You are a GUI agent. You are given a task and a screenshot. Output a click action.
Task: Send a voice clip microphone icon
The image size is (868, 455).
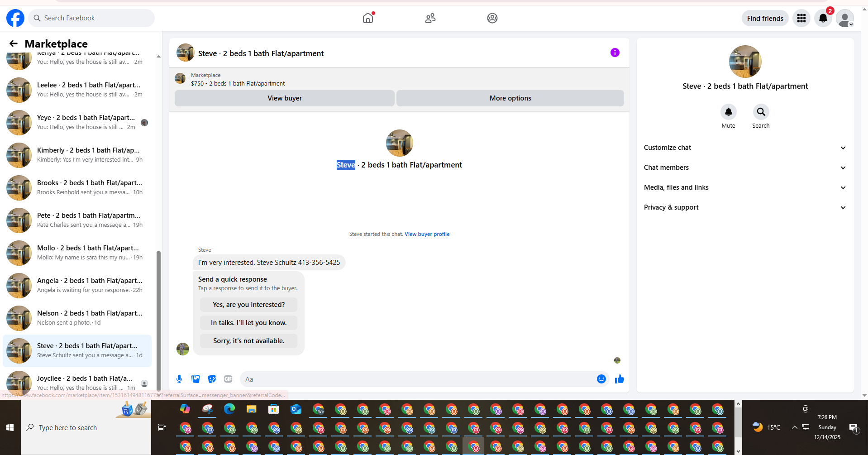(x=179, y=379)
